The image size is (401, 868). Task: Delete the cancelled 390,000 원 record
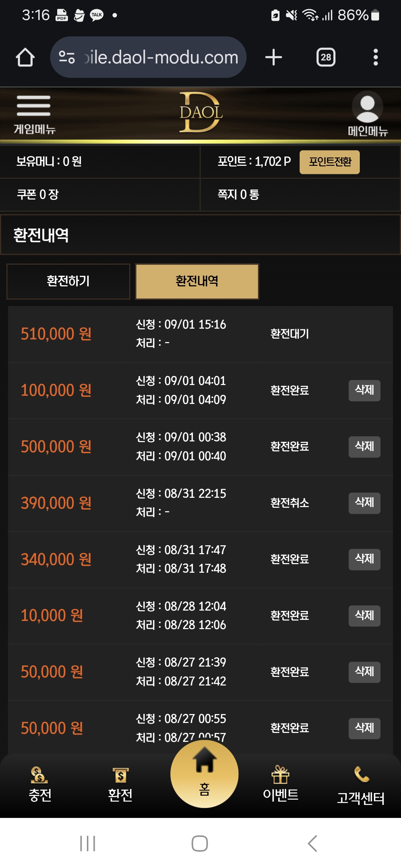[364, 503]
